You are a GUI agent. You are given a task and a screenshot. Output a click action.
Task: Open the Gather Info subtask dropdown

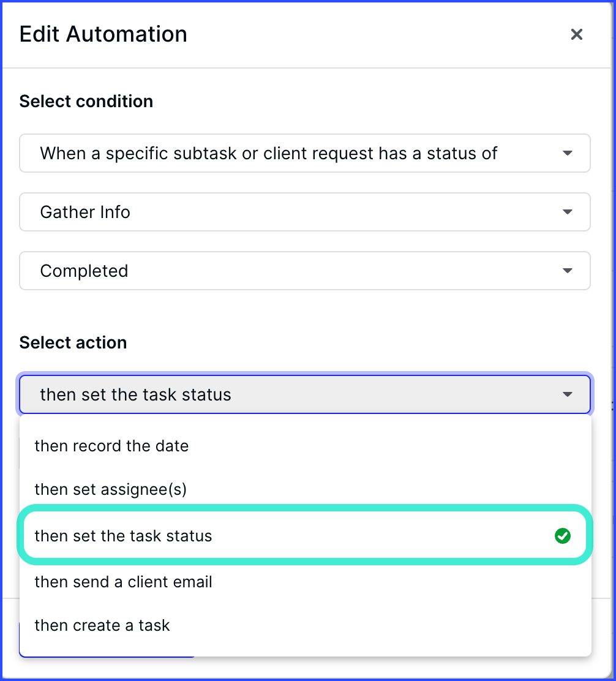305,212
